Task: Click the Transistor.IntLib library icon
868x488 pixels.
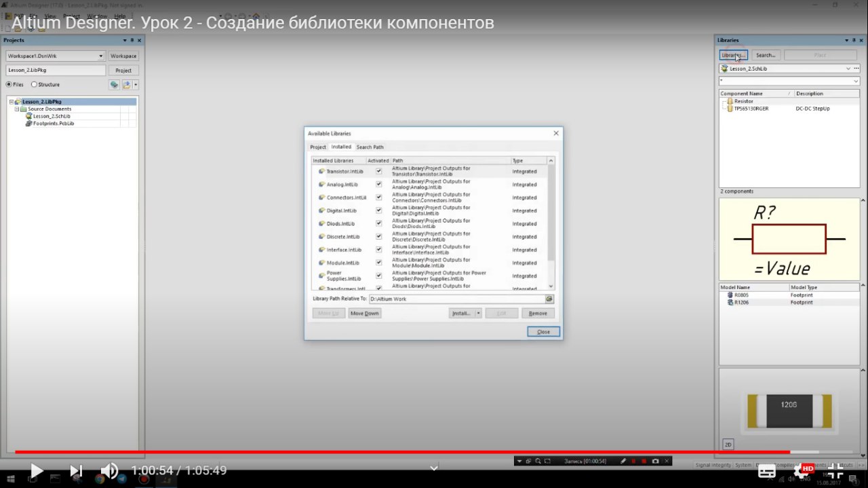Action: pyautogui.click(x=321, y=171)
